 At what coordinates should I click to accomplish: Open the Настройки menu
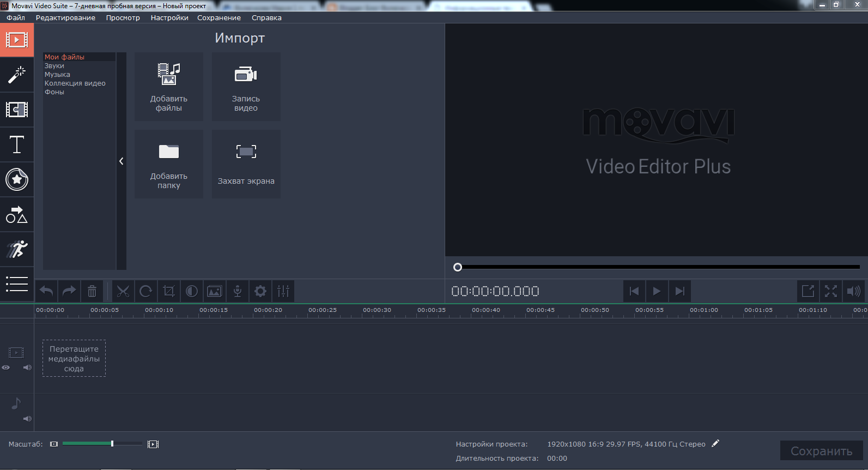click(x=169, y=17)
